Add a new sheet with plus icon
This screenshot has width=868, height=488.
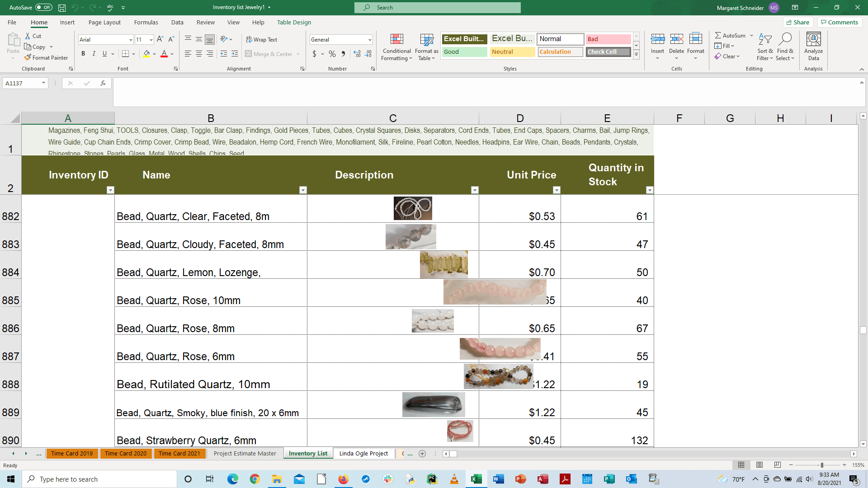422,454
